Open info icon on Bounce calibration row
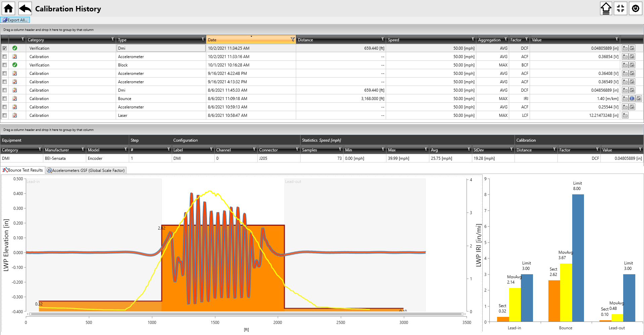 pos(632,99)
